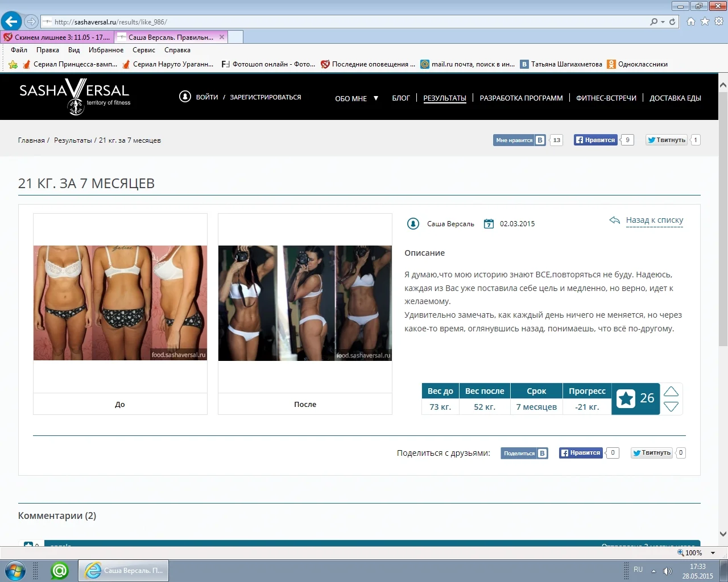Screen dimensions: 728x582
Task: Open the Mail.ru Agent taskbar icon
Action: pyautogui.click(x=60, y=570)
